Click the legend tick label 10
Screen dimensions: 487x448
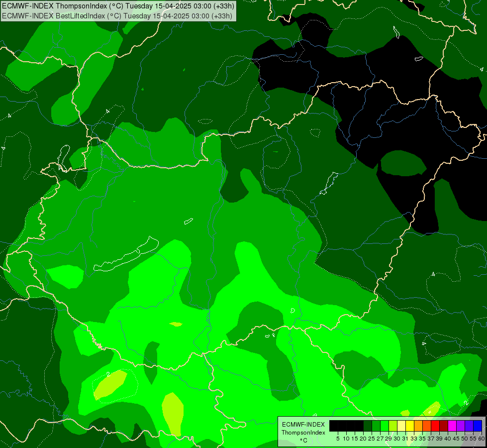[x=346, y=439]
